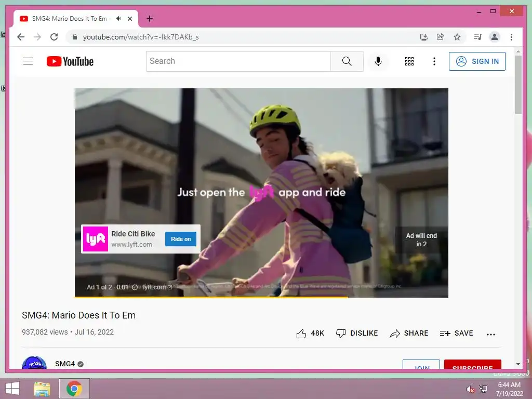Close the SMG4 YouTube tab
The width and height of the screenshot is (532, 399).
coord(130,19)
